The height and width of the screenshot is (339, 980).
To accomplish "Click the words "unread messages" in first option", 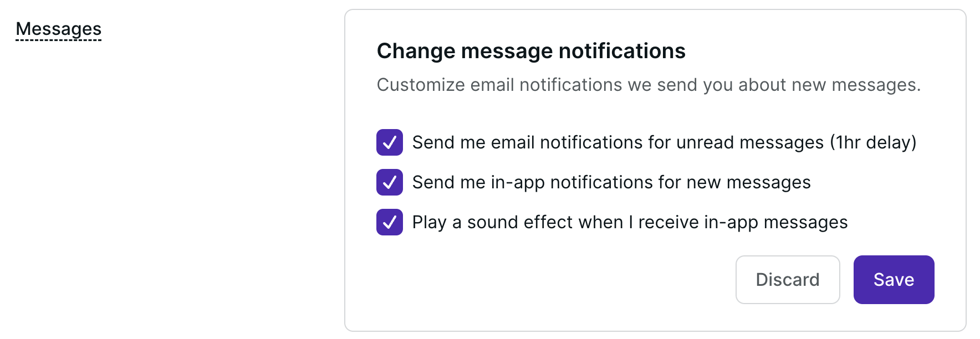I will click(x=749, y=142).
